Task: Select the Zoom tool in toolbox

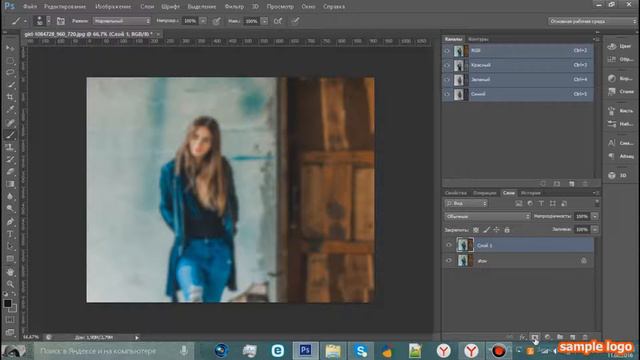Action: [10, 284]
